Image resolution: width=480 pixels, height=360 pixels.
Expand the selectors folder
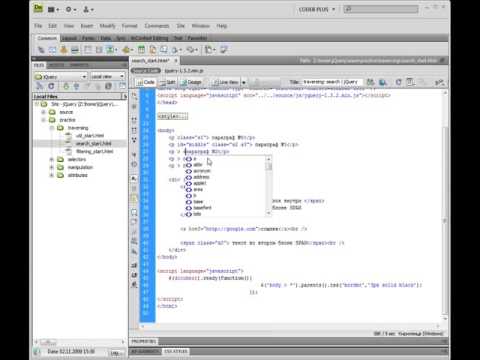[51, 160]
